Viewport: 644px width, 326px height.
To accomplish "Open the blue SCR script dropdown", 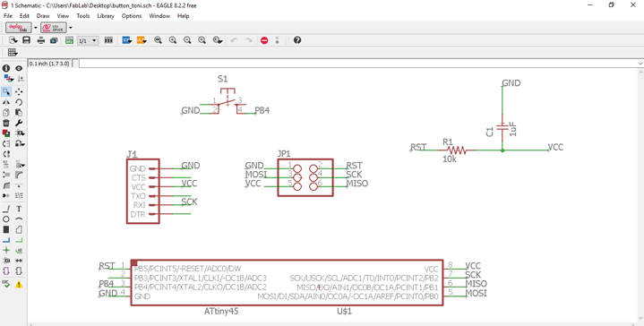I will tap(127, 40).
